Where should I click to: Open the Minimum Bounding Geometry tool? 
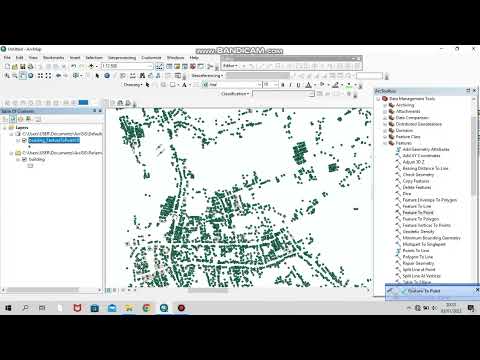click(x=431, y=238)
